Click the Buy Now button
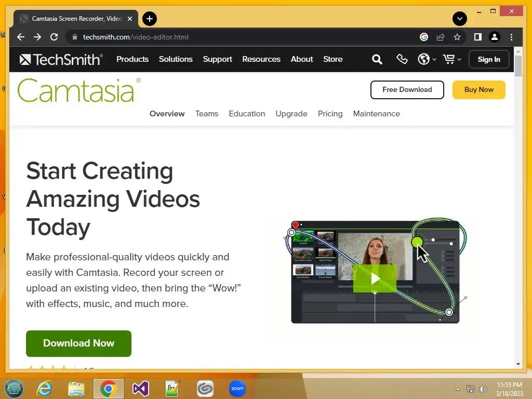The height and width of the screenshot is (399, 532). pos(478,90)
